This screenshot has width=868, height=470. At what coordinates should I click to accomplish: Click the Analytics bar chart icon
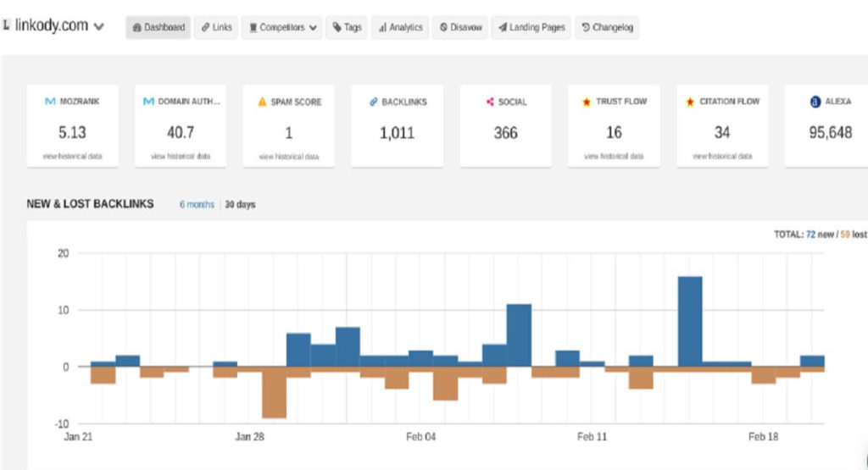[382, 28]
